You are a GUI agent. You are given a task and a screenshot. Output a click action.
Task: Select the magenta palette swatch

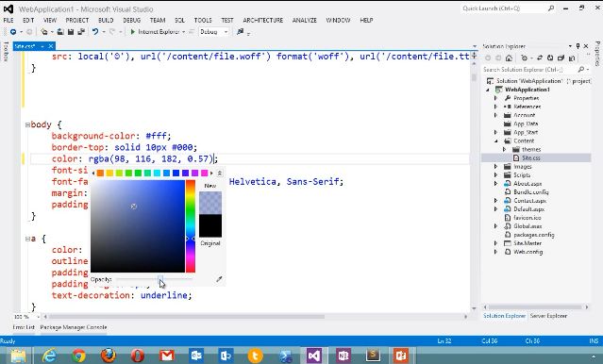205,174
